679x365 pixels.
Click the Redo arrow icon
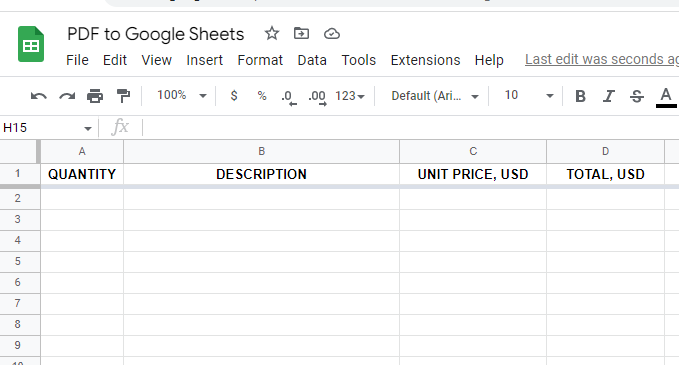tap(67, 96)
